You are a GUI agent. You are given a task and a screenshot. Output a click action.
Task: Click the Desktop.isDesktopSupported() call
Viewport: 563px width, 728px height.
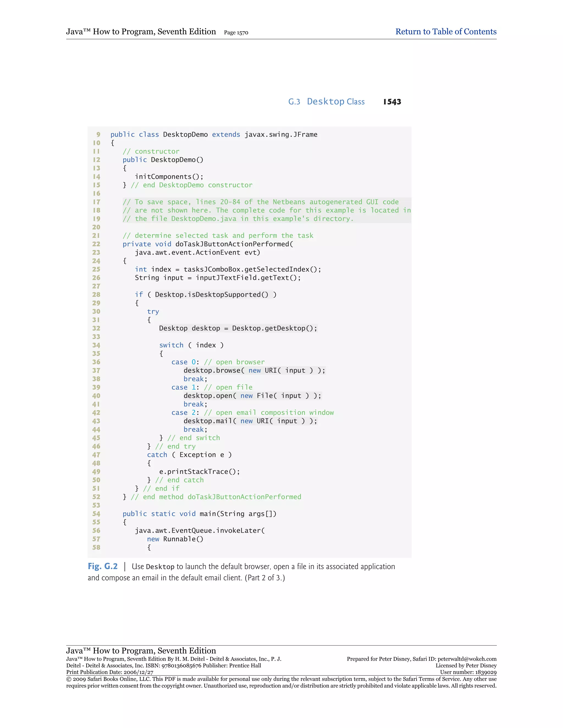(x=211, y=295)
